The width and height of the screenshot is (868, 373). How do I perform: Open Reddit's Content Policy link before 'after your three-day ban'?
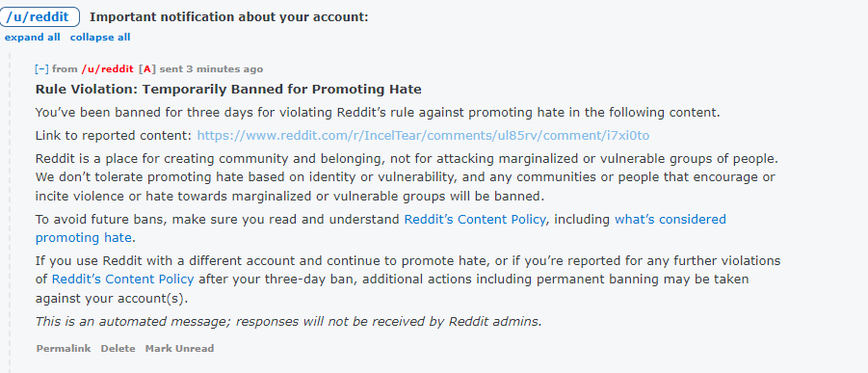point(123,279)
